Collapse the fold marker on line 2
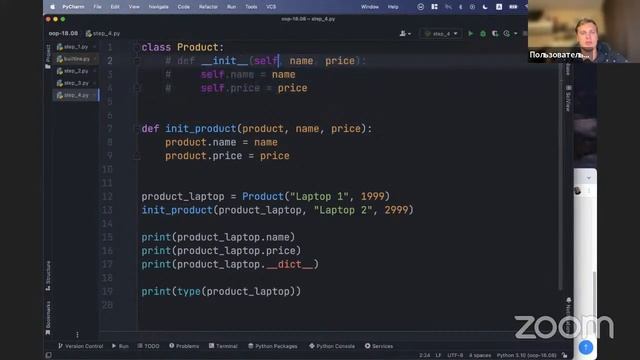 tap(137, 61)
